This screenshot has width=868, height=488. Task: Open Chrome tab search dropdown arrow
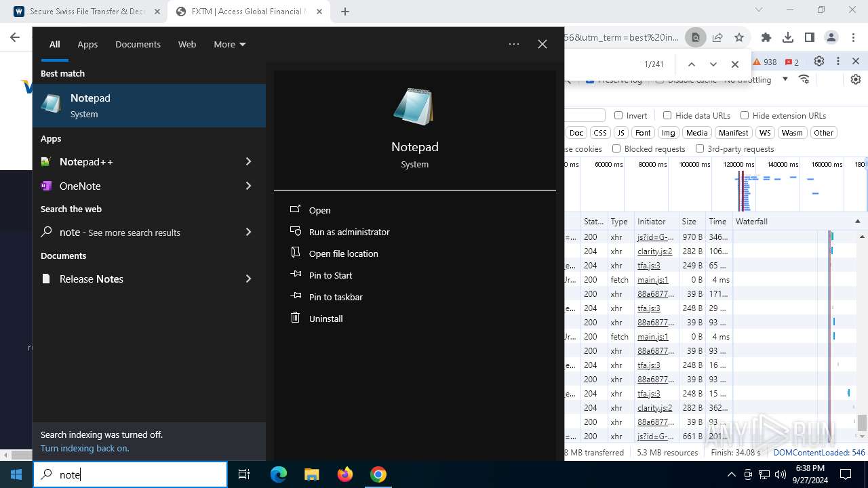pos(759,10)
